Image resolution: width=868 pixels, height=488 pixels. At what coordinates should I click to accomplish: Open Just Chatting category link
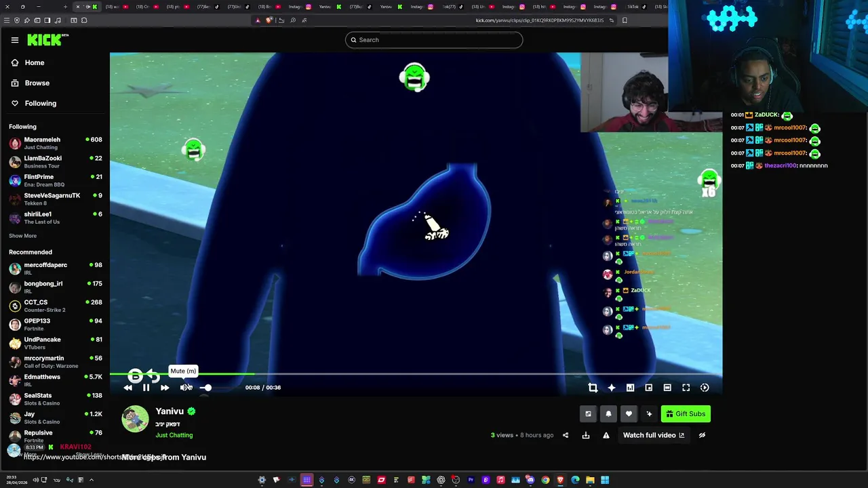click(x=174, y=435)
